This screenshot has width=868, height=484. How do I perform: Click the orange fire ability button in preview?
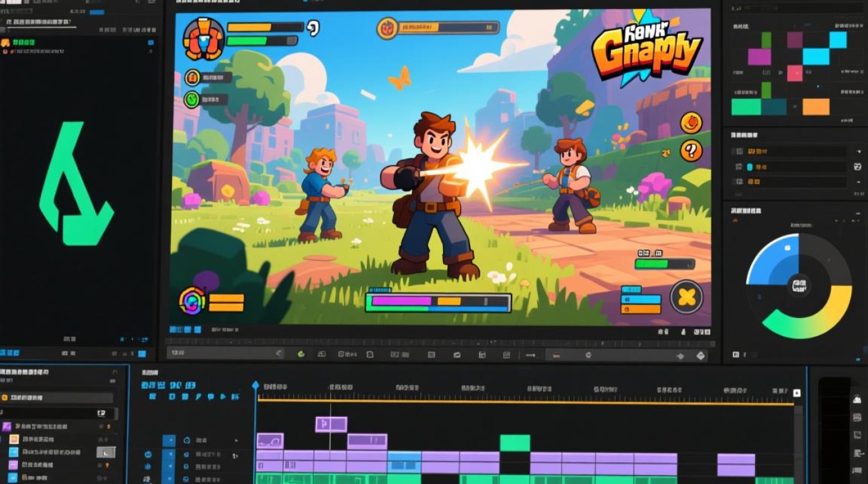pos(690,121)
